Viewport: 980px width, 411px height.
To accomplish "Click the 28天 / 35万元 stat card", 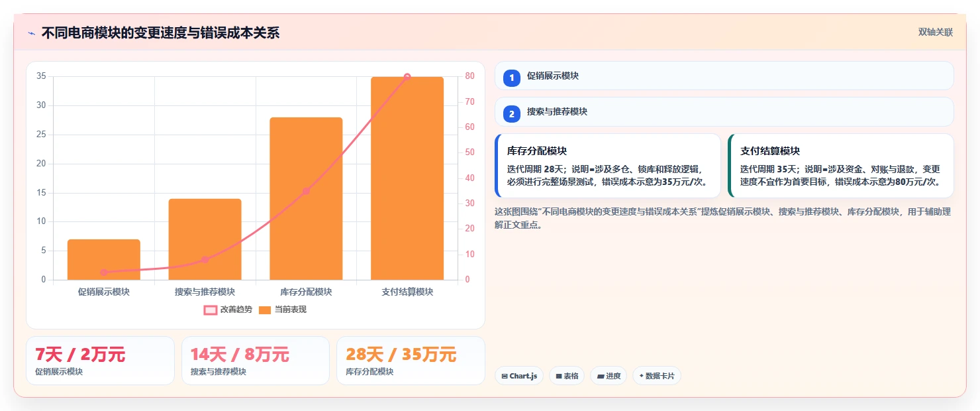I will pyautogui.click(x=411, y=361).
